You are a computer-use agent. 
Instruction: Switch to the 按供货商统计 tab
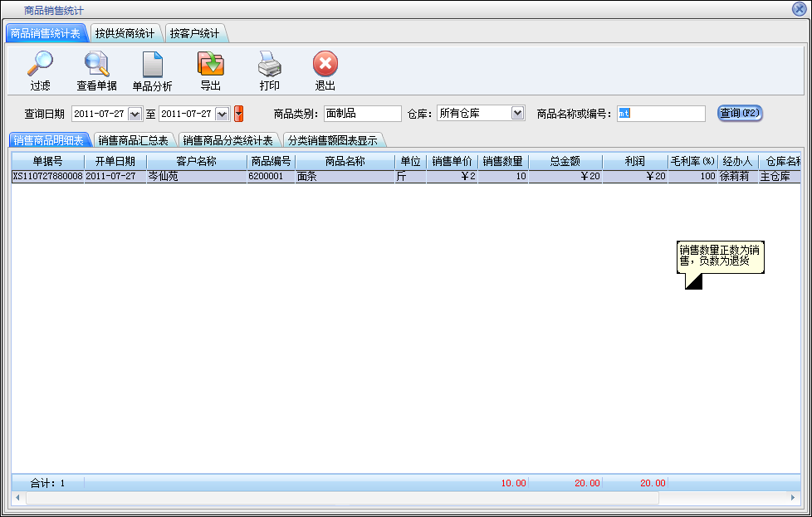[x=125, y=34]
